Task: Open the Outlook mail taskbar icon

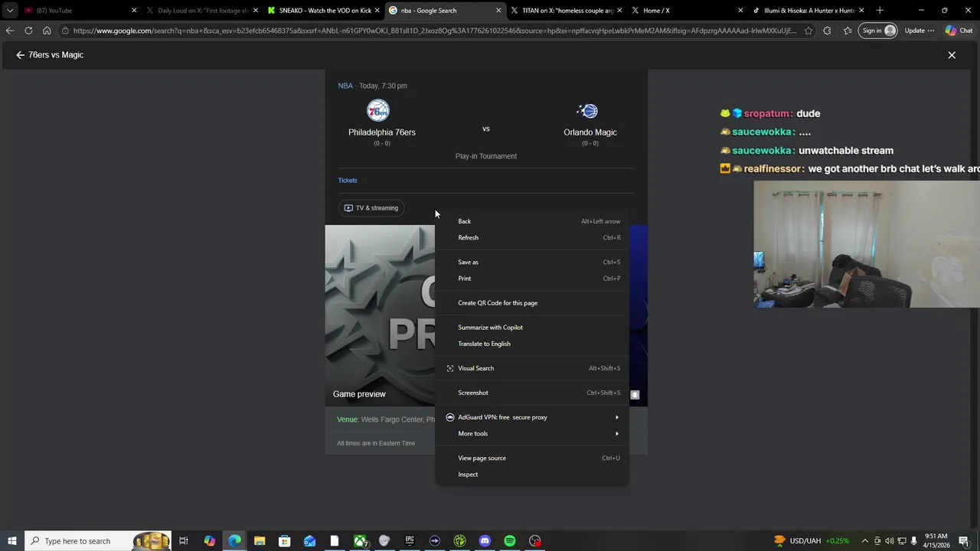Action: [x=309, y=541]
